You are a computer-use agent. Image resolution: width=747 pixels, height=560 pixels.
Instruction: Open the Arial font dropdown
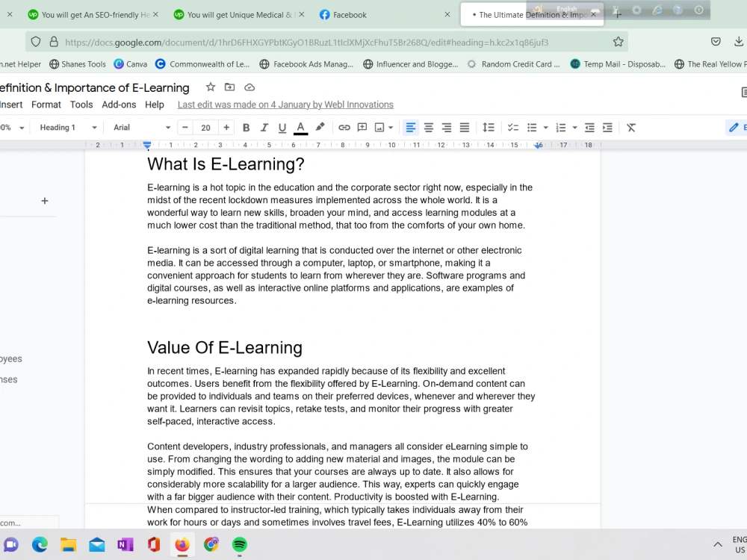click(141, 128)
